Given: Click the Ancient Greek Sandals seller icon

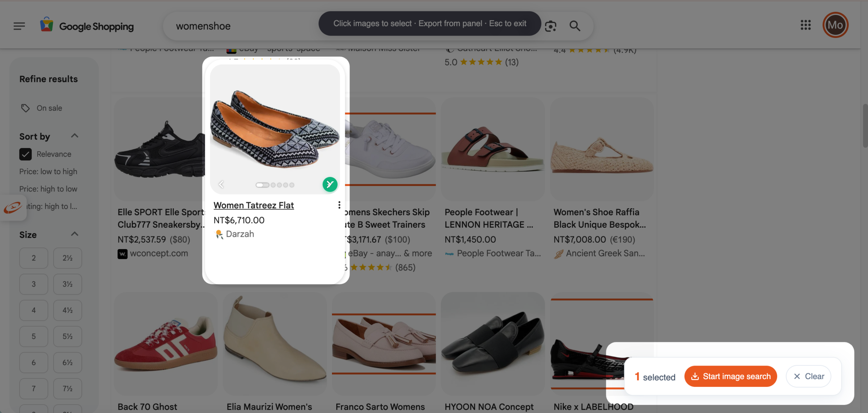Looking at the screenshot, I should click(558, 254).
